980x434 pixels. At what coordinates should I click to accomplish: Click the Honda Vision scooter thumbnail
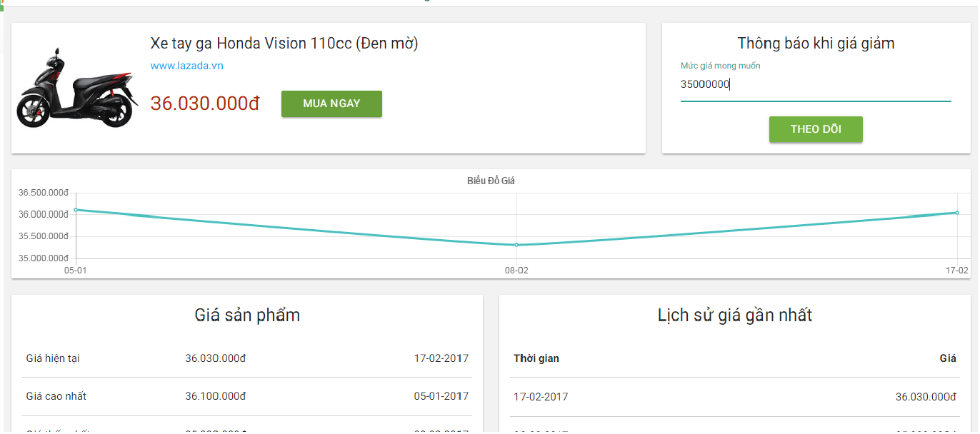click(x=77, y=89)
